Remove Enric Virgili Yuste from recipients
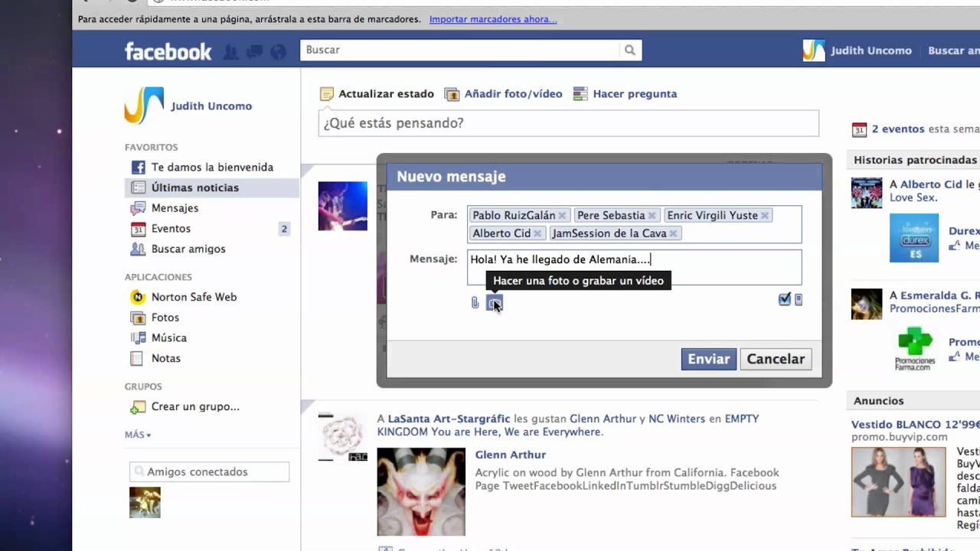 (x=764, y=216)
